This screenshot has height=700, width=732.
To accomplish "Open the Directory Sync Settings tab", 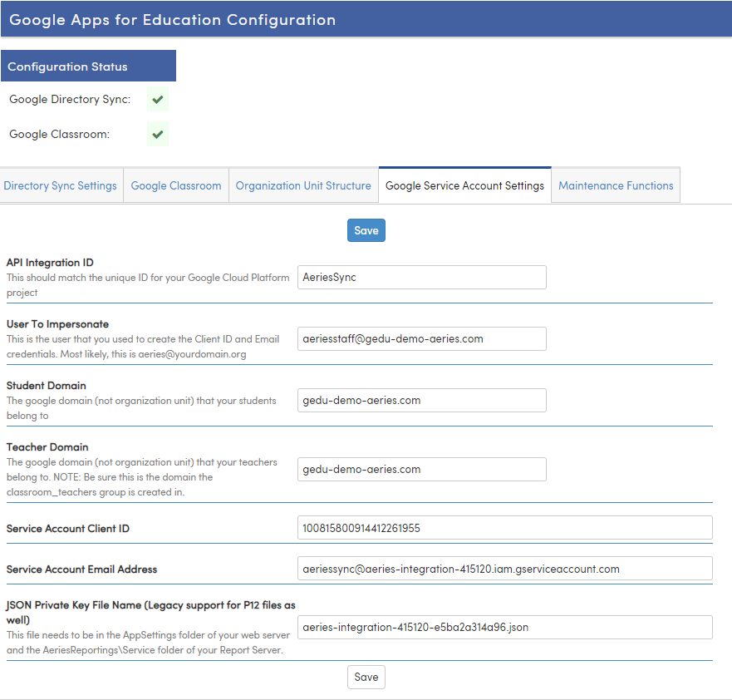I will pyautogui.click(x=60, y=185).
